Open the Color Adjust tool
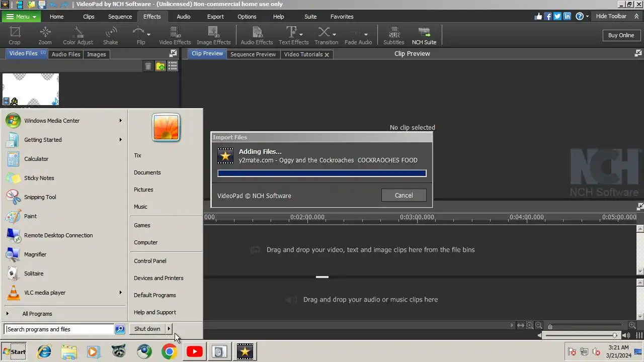 coord(78,36)
